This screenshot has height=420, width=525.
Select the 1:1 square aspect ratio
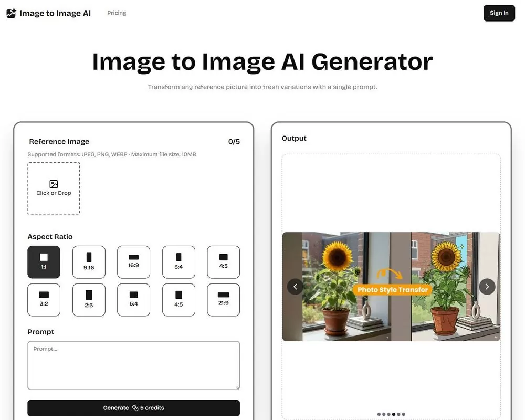44,262
